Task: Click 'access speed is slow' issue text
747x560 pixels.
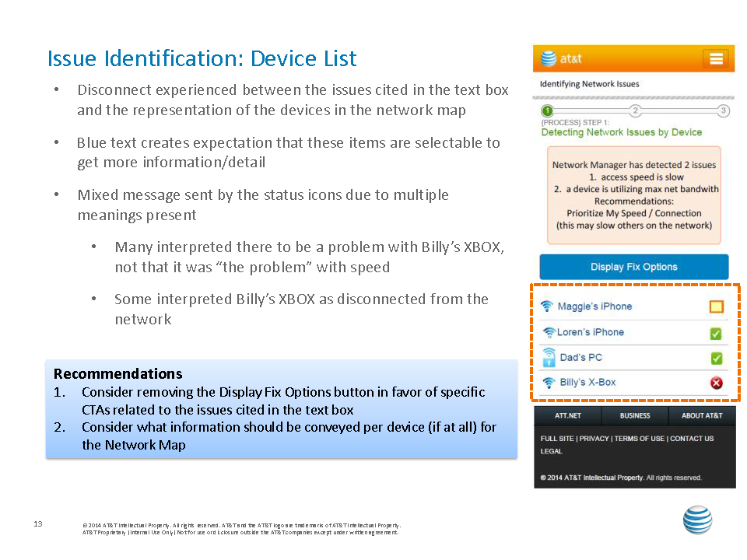Action: pyautogui.click(x=642, y=177)
